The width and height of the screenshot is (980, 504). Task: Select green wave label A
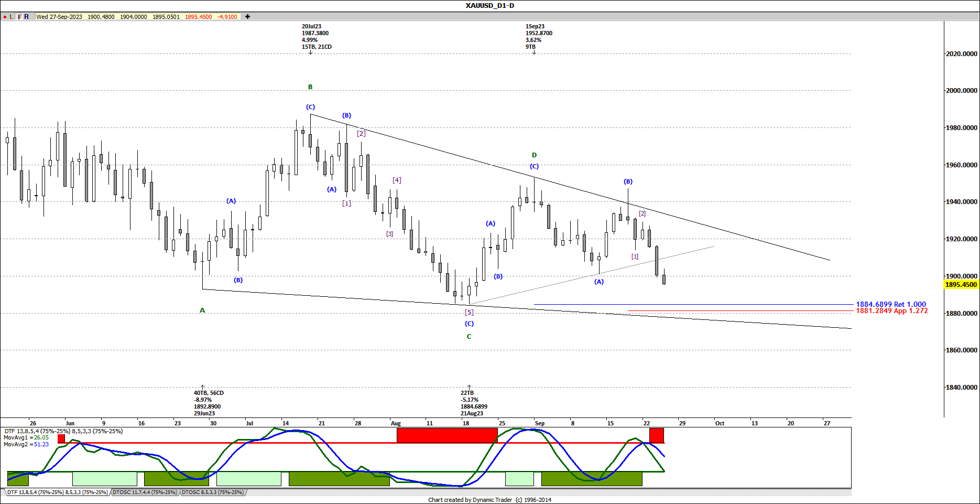(x=202, y=310)
